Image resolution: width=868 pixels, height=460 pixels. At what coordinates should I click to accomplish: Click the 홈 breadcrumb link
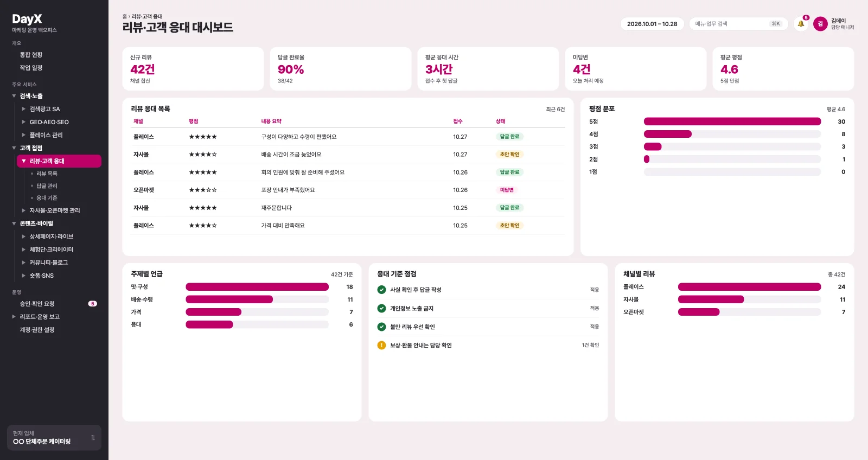tap(125, 17)
